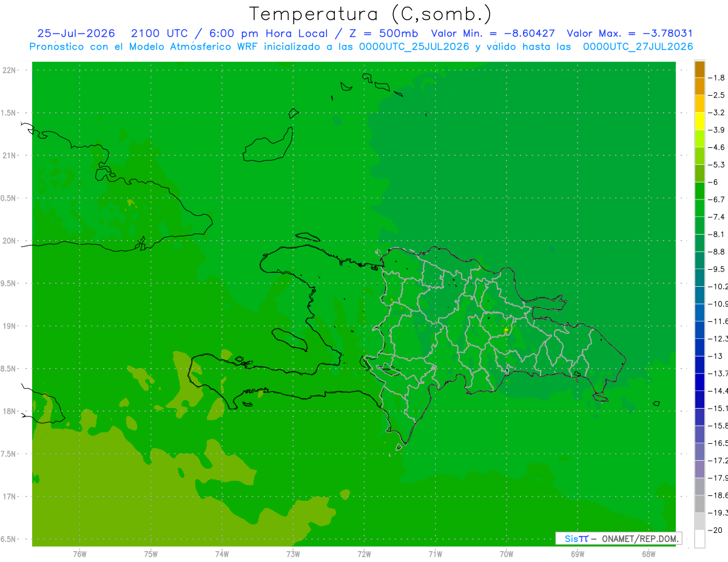Click the "19N" latitude axis label
728x562 pixels.
coord(8,326)
